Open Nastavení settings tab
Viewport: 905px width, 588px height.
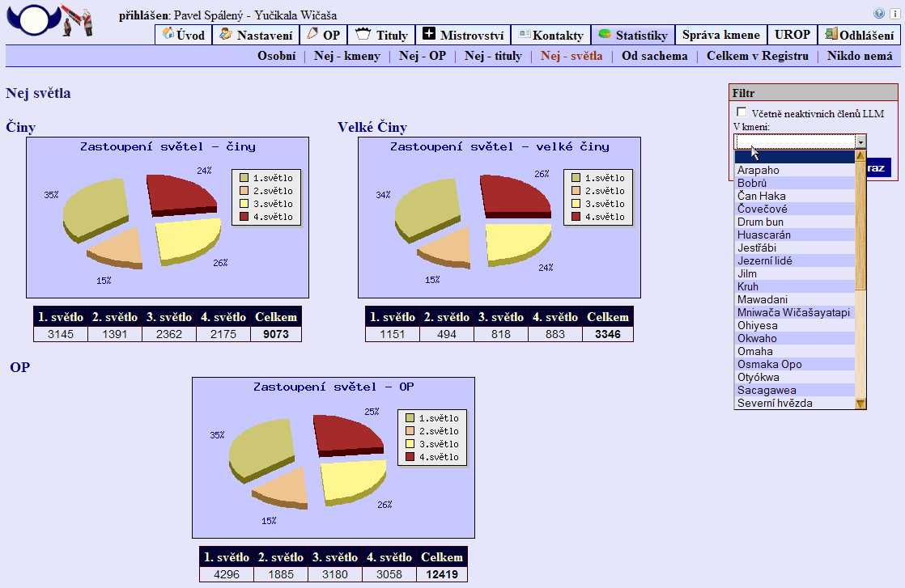(x=255, y=35)
